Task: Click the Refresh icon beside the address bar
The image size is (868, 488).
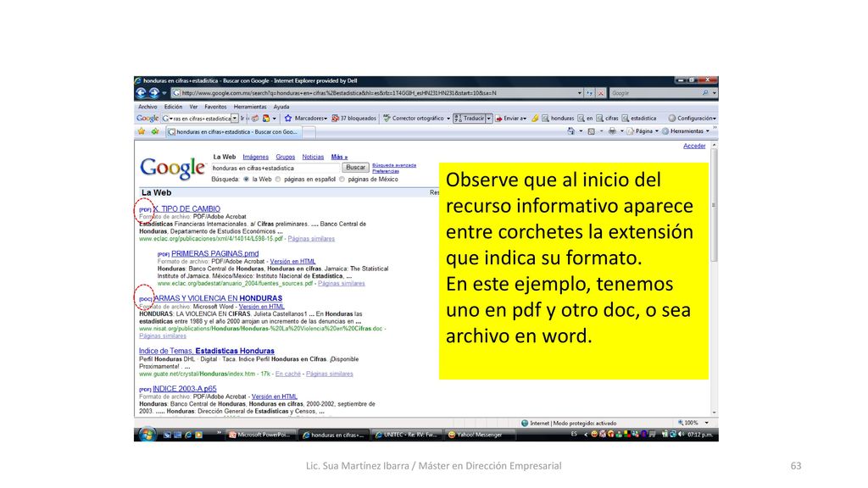Action: [x=590, y=93]
